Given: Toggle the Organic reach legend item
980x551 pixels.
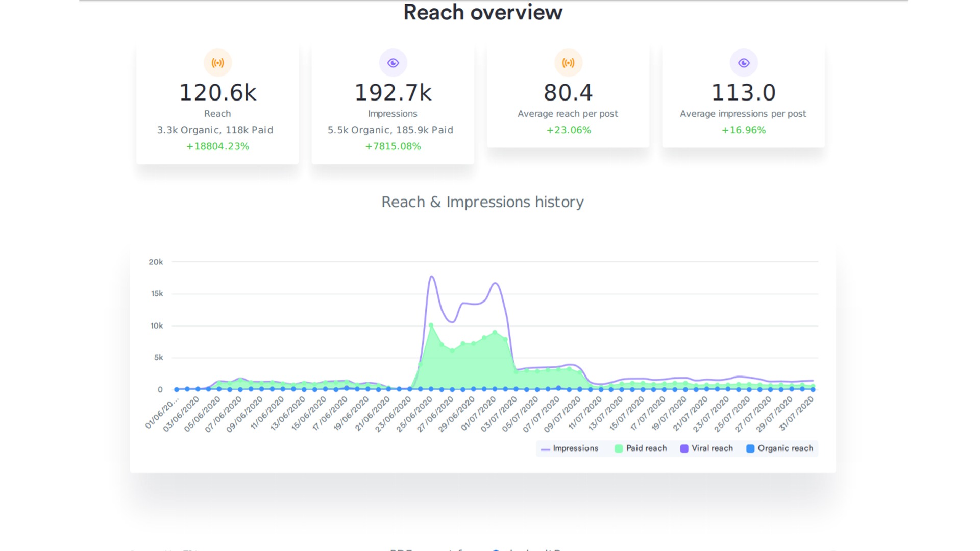Looking at the screenshot, I should pos(785,448).
